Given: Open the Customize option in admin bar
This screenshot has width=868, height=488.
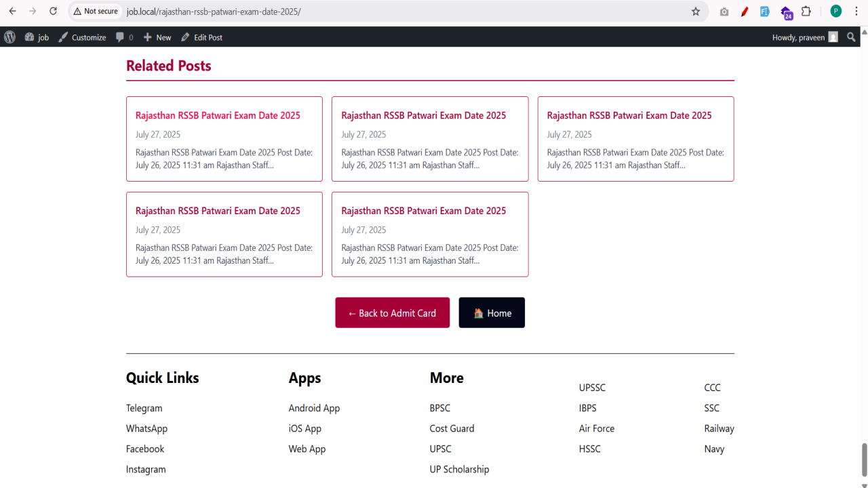Looking at the screenshot, I should [x=82, y=37].
